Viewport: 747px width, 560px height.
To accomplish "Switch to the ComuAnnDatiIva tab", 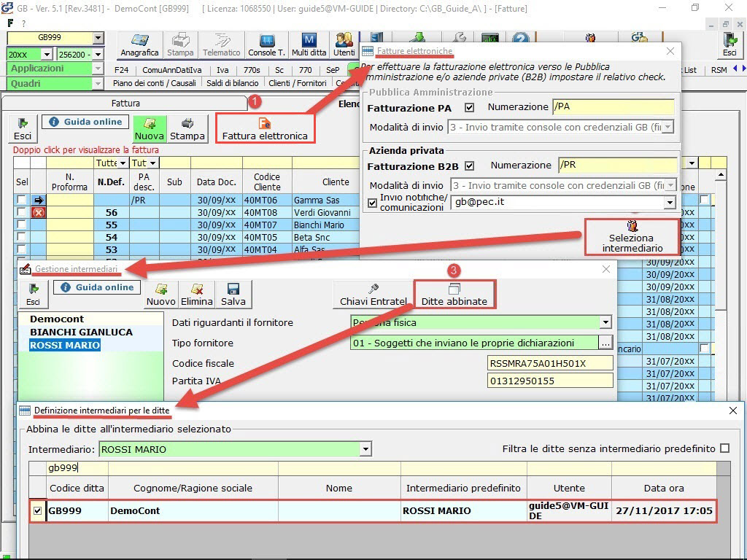I will [x=171, y=70].
